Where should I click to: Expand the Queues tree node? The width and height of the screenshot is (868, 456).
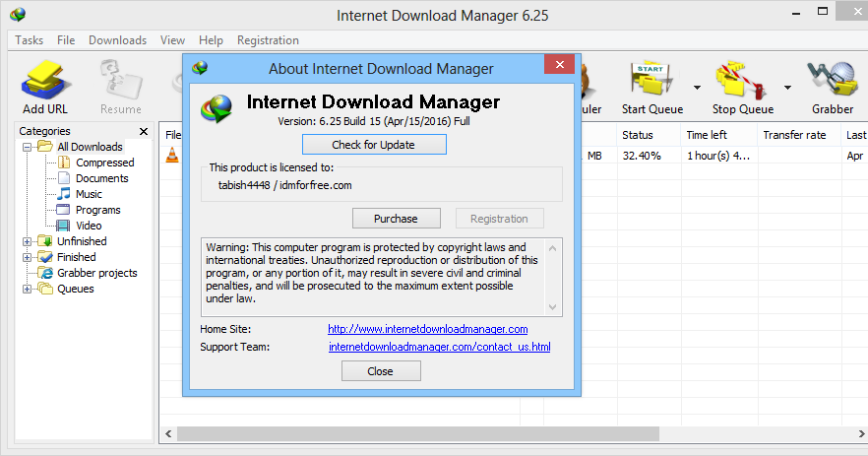tap(27, 290)
